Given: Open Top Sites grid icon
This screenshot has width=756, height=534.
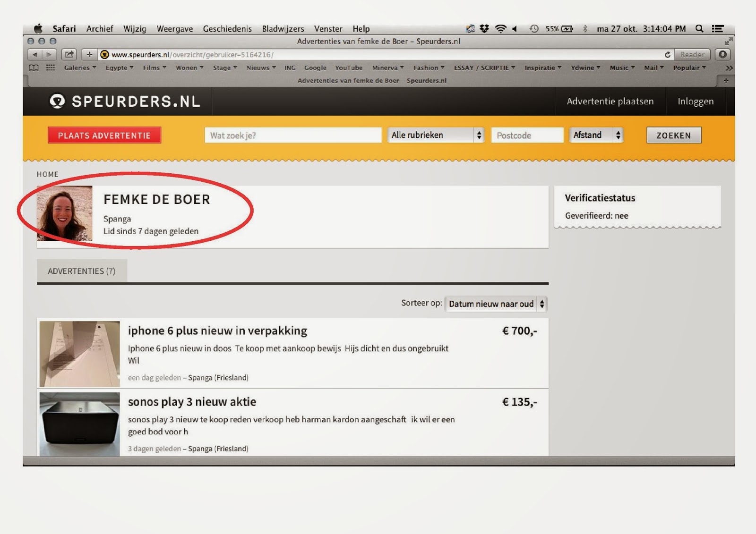Looking at the screenshot, I should 51,68.
